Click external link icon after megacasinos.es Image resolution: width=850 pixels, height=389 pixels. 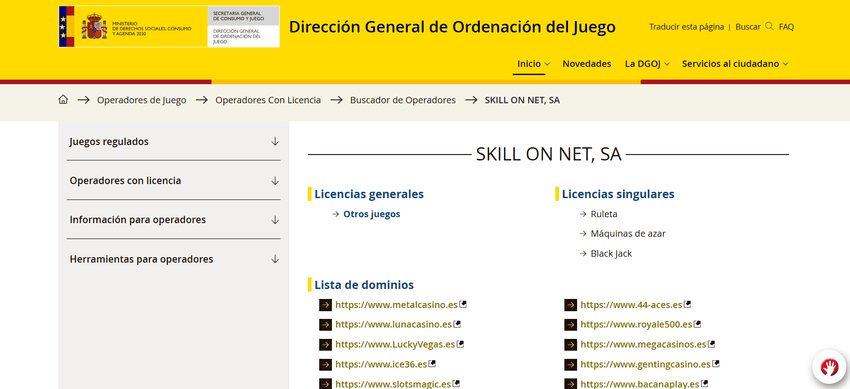coord(712,344)
